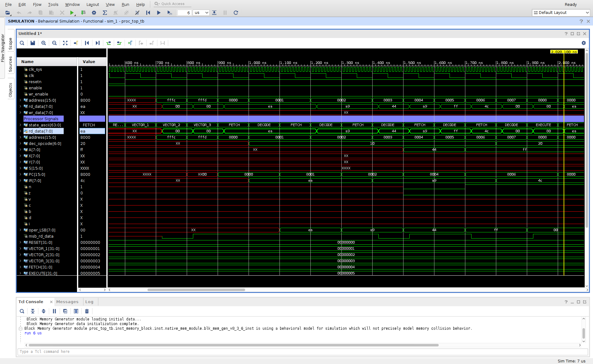The height and width of the screenshot is (364, 593).
Task: Clear the Tcl Console with trash icon
Action: 87,311
